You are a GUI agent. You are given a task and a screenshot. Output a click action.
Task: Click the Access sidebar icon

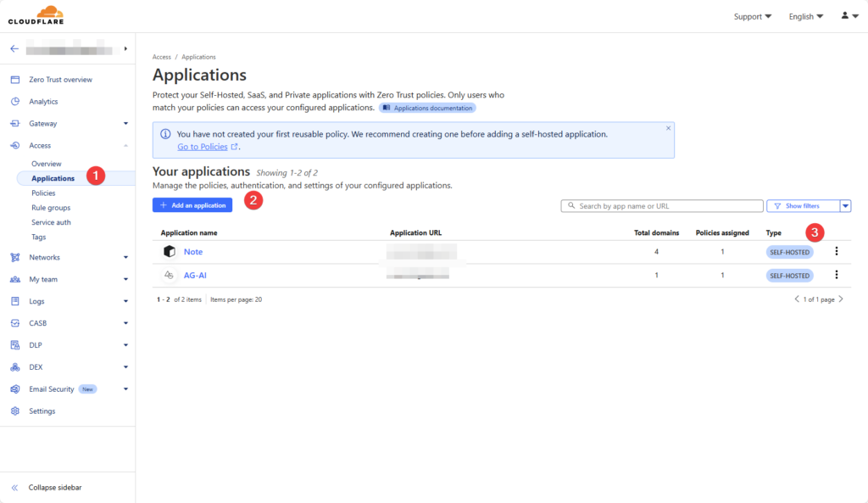point(15,146)
